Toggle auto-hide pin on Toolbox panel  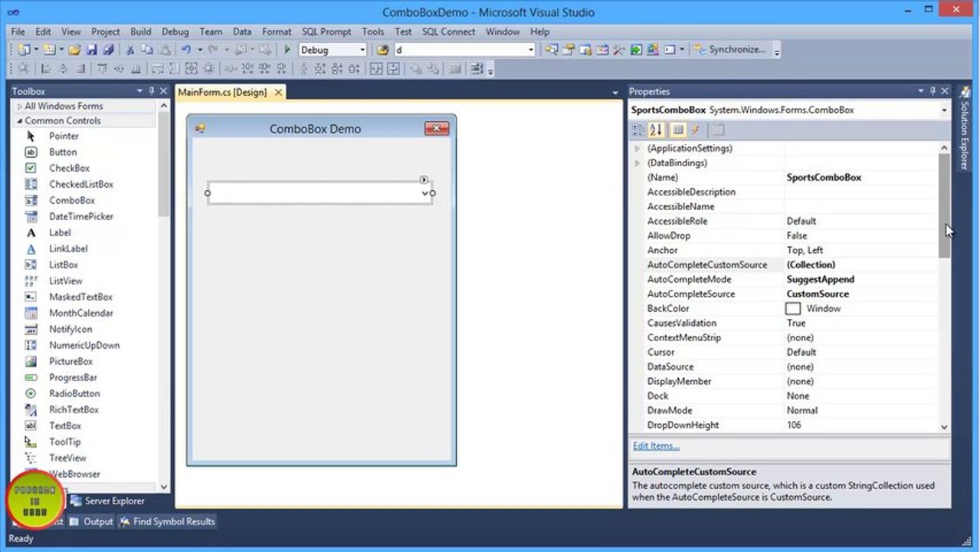click(x=151, y=91)
